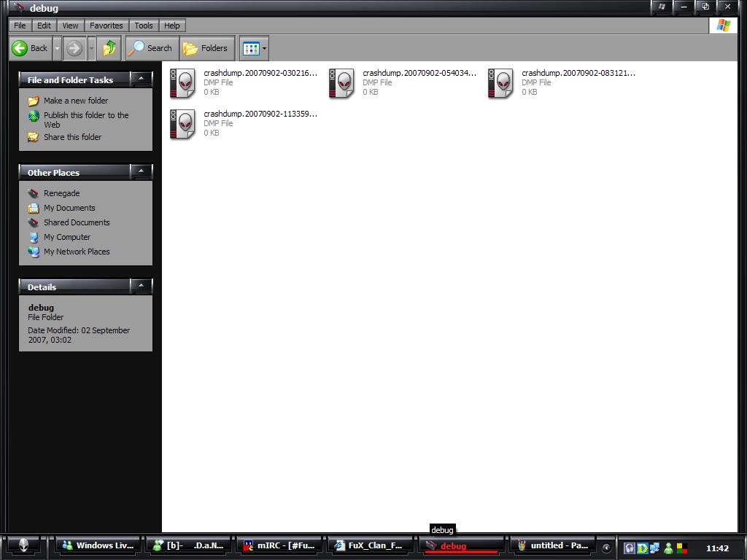Screen dimensions: 747x560
Task: Toggle the Folders pane button
Action: tap(206, 48)
